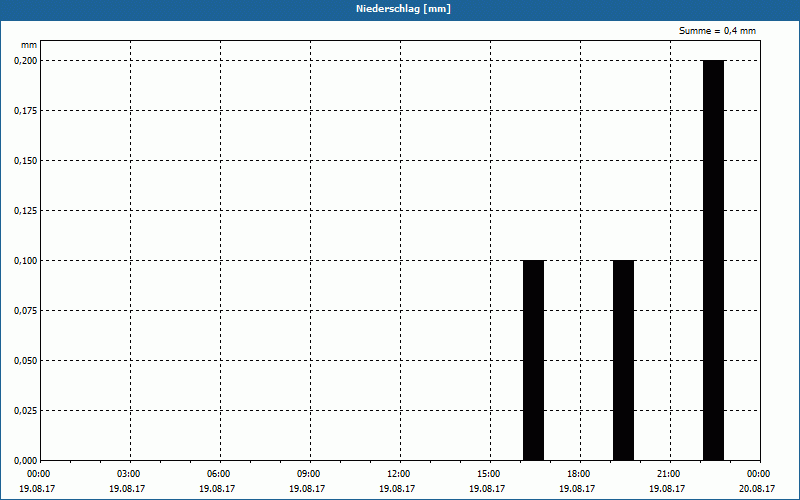This screenshot has height=500, width=800.
Task: Click the 0,125 y-axis value
Action: 26,211
